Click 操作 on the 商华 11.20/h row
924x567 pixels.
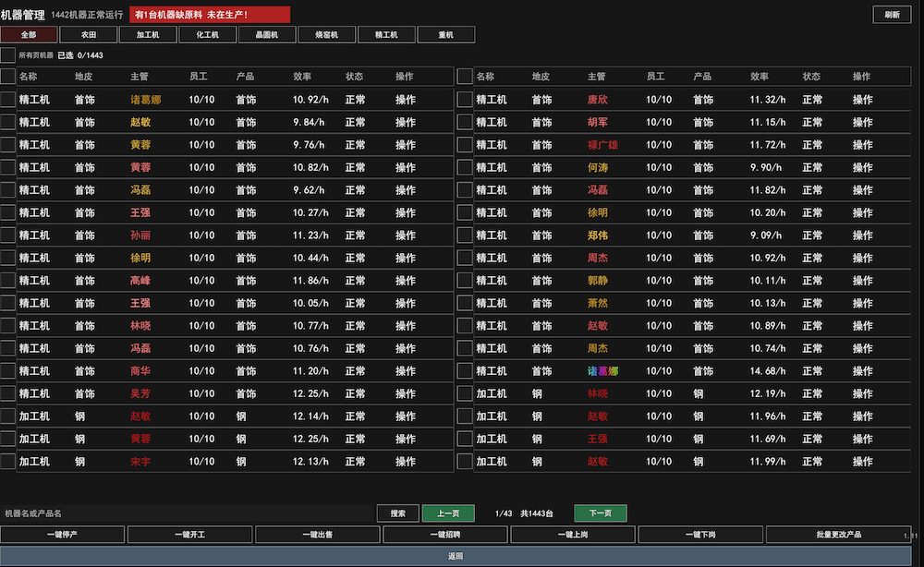pyautogui.click(x=406, y=371)
